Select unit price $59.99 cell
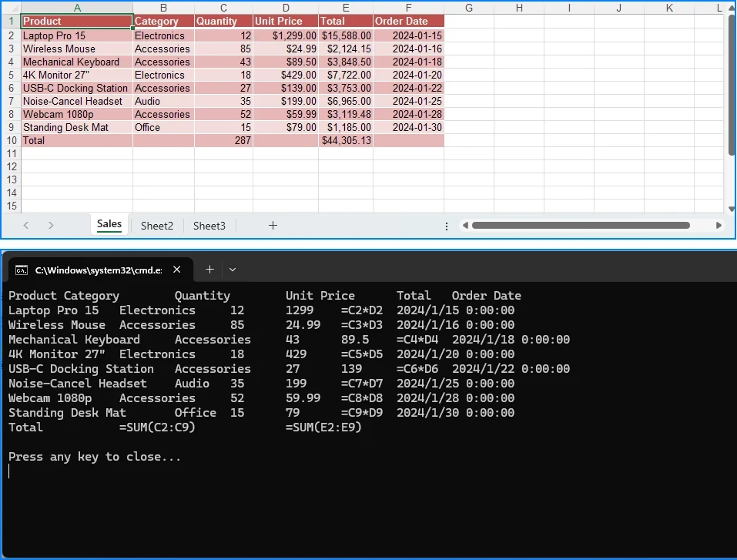Image resolution: width=737 pixels, height=560 pixels. [x=286, y=114]
